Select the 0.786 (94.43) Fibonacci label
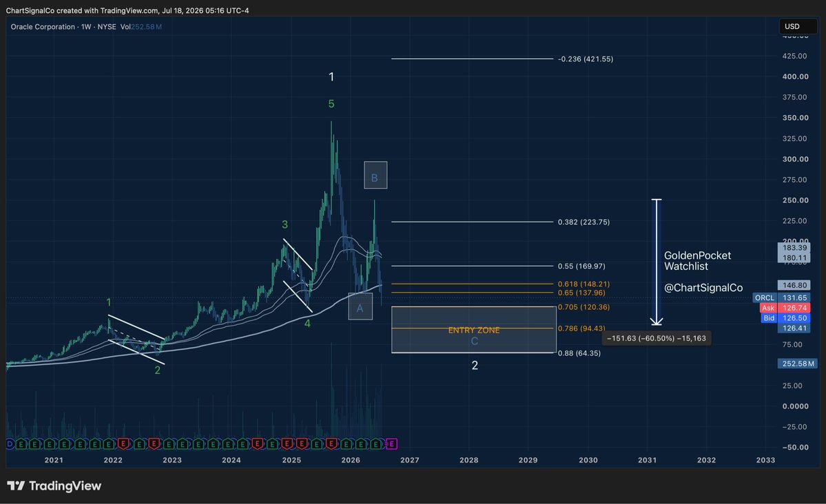 581,328
